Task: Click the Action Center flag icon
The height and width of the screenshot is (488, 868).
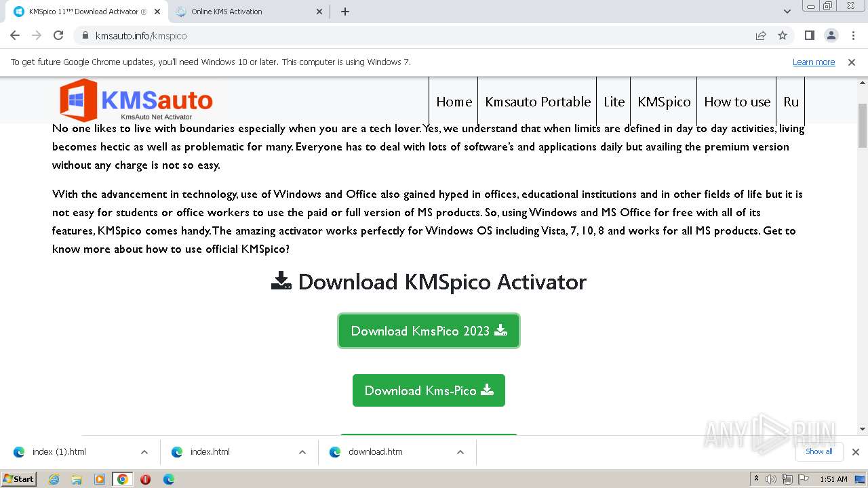Action: 802,479
